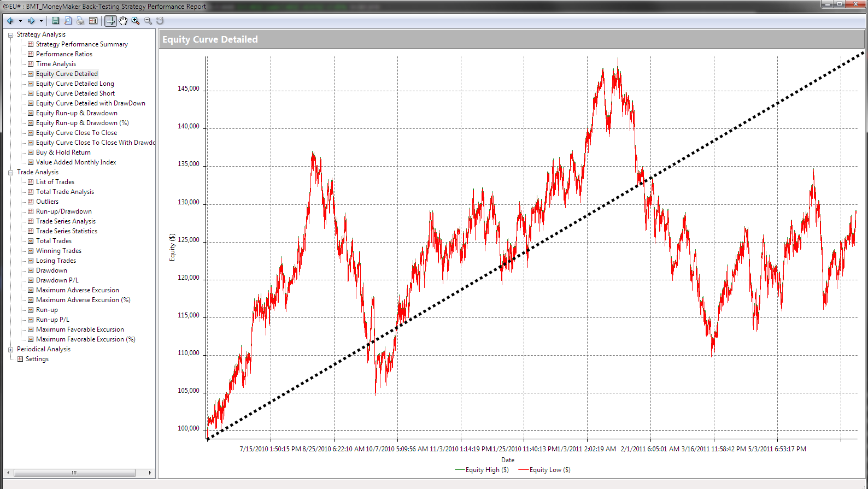Open the Print Preview icon
This screenshot has width=868, height=489.
point(68,21)
